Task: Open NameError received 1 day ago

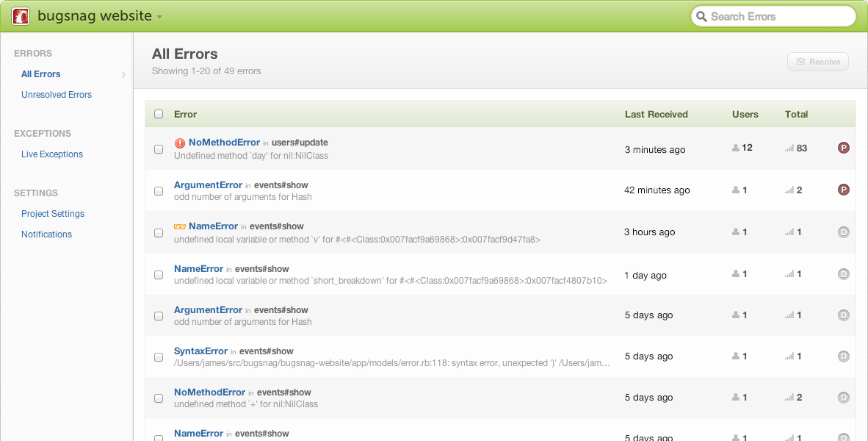Action: point(199,269)
